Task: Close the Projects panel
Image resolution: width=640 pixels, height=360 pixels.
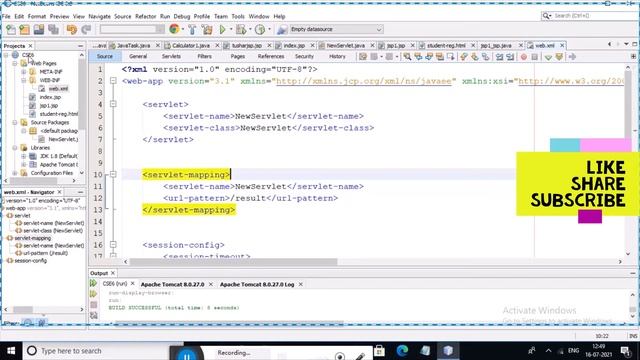Action: [x=31, y=46]
